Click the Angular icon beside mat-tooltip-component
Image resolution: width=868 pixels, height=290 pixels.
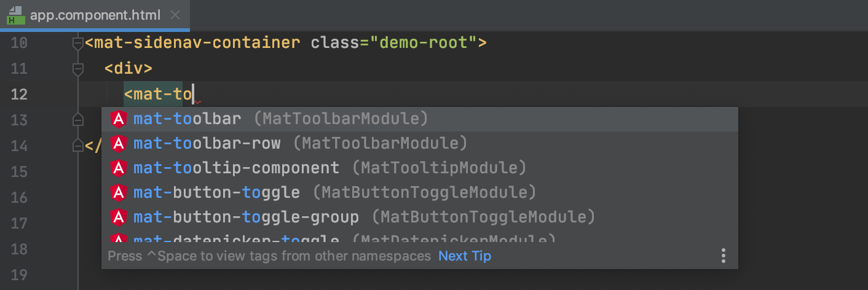[118, 168]
